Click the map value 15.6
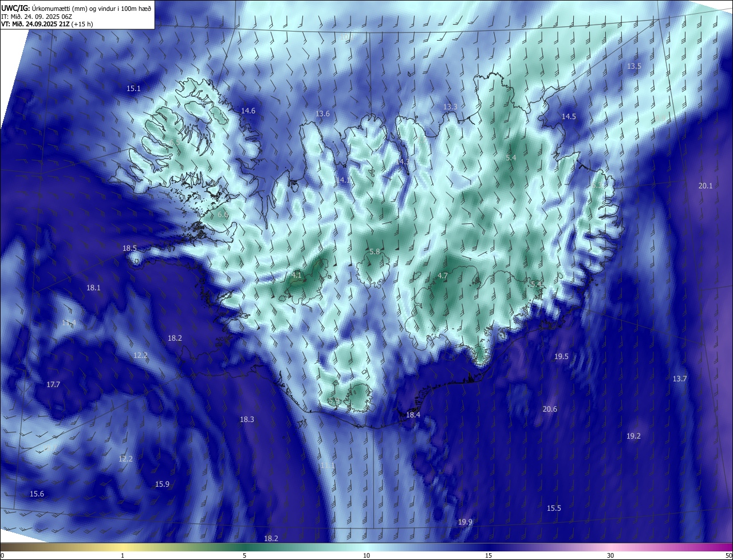 click(x=37, y=494)
